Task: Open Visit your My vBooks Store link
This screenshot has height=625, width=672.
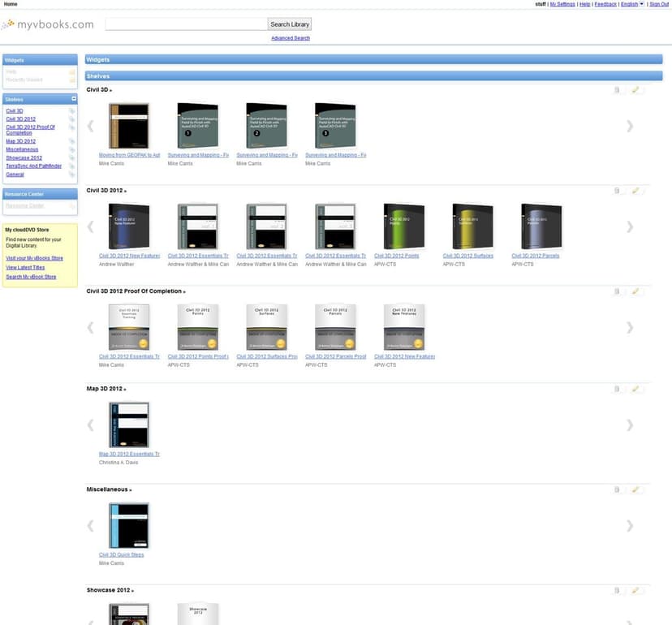Action: [x=34, y=258]
